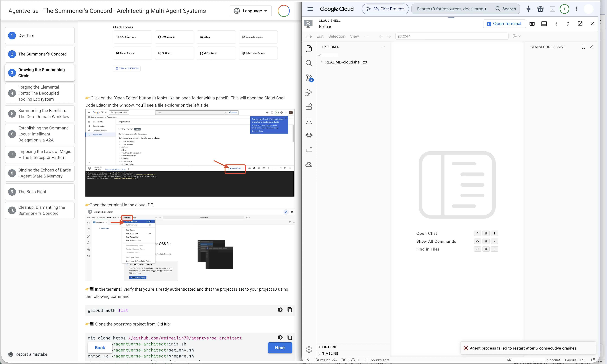Open notifications badge showing 1
The height and width of the screenshot is (364, 607).
point(564,9)
